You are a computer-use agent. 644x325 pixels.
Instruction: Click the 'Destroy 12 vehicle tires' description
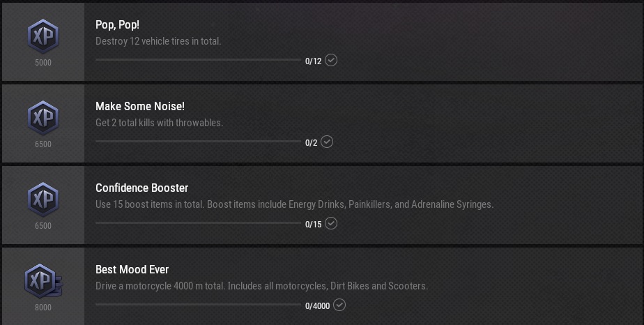158,41
